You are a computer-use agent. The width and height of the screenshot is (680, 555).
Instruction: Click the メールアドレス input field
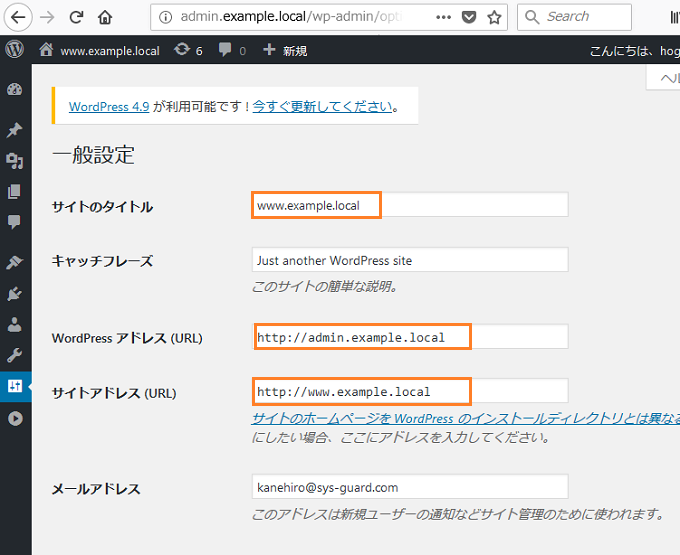click(x=410, y=486)
